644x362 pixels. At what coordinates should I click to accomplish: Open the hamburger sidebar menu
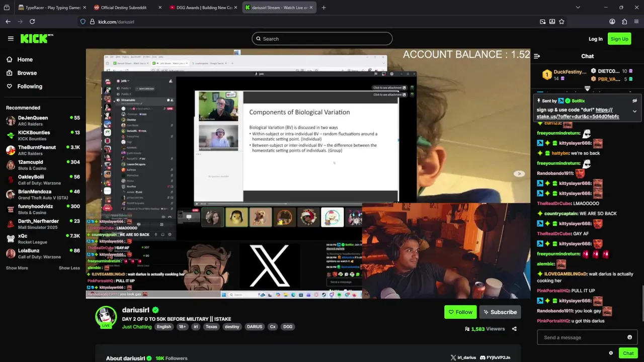click(x=11, y=39)
